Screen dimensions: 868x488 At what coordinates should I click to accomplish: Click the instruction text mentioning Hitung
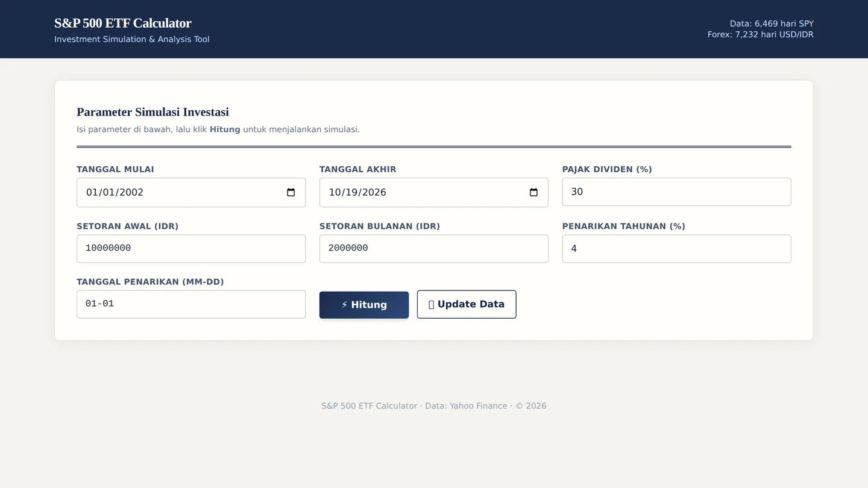tap(218, 130)
